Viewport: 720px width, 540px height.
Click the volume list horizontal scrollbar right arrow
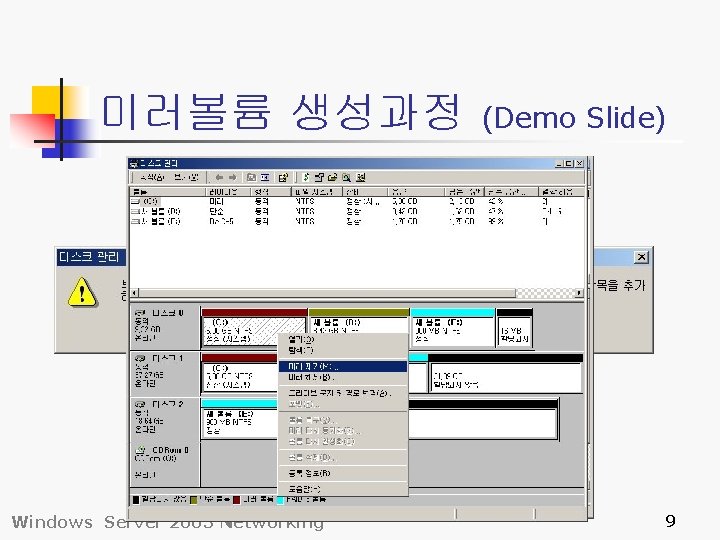(579, 293)
